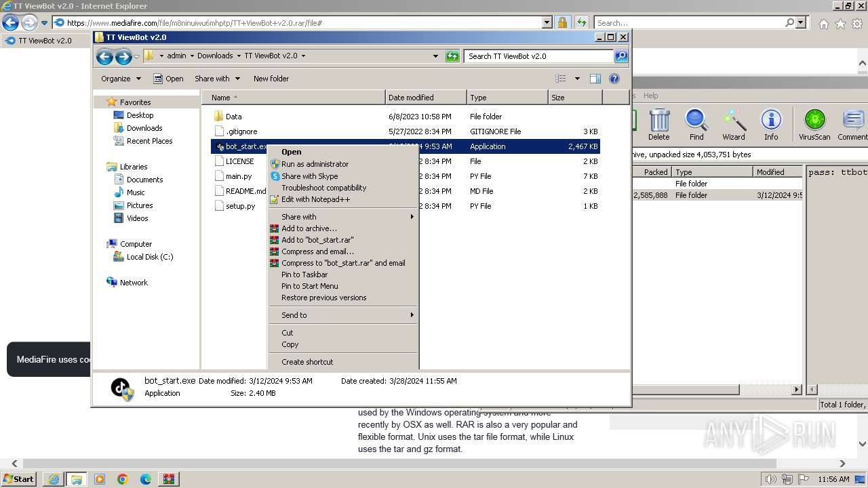Sort by Date modified column
The image size is (868, 488).
click(426, 98)
